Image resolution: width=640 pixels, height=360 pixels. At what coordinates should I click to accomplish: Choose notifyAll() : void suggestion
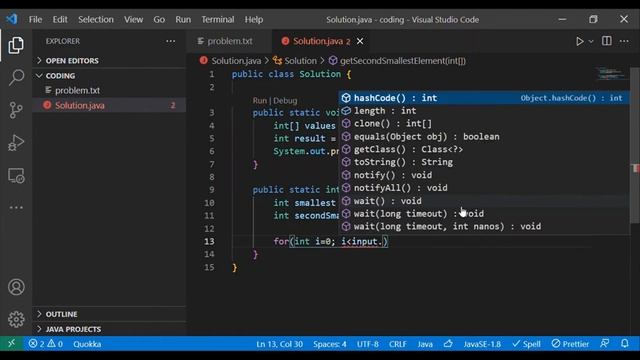point(484,188)
